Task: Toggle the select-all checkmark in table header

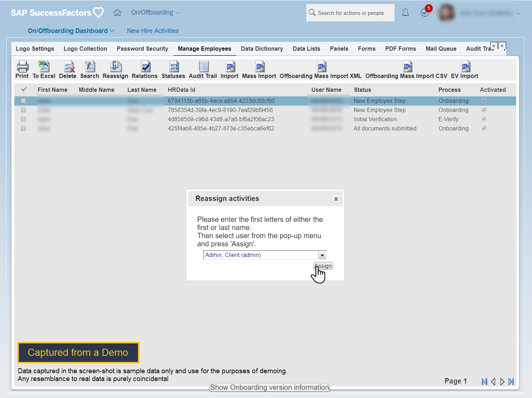Action: tap(24, 89)
